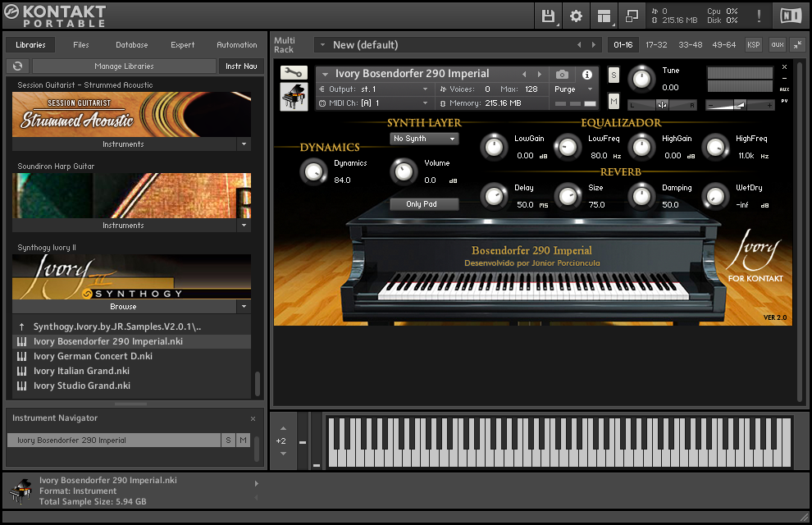Click the Native Instruments logo icon
This screenshot has width=812, height=525.
point(790,15)
